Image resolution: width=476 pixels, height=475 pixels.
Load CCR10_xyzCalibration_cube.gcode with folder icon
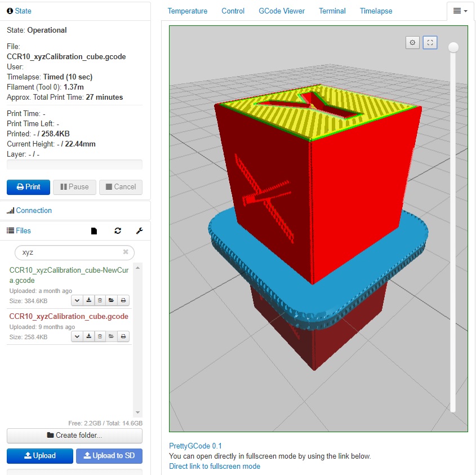coord(112,336)
